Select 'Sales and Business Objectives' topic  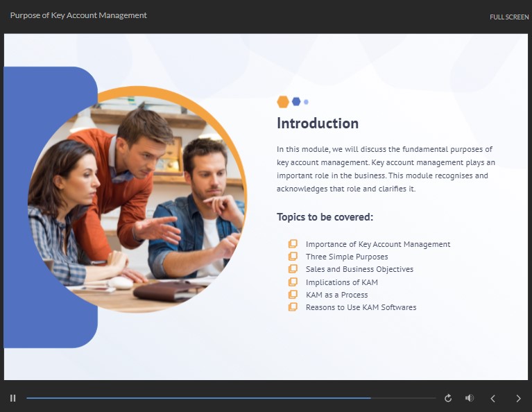(x=359, y=269)
